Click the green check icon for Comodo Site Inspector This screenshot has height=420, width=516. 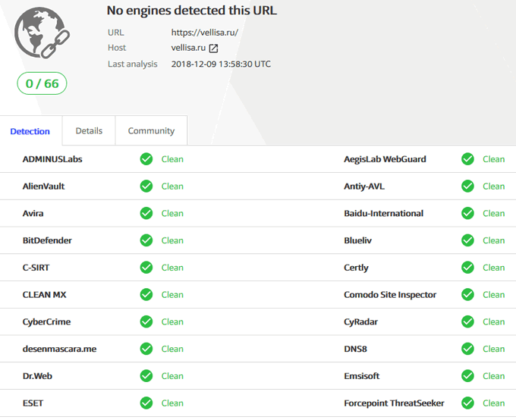tap(467, 295)
